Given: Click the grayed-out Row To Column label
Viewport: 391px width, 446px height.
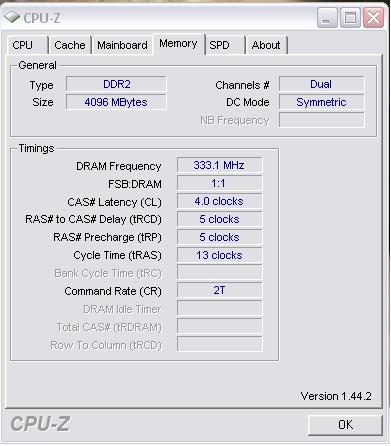Looking at the screenshot, I should pos(106,345).
